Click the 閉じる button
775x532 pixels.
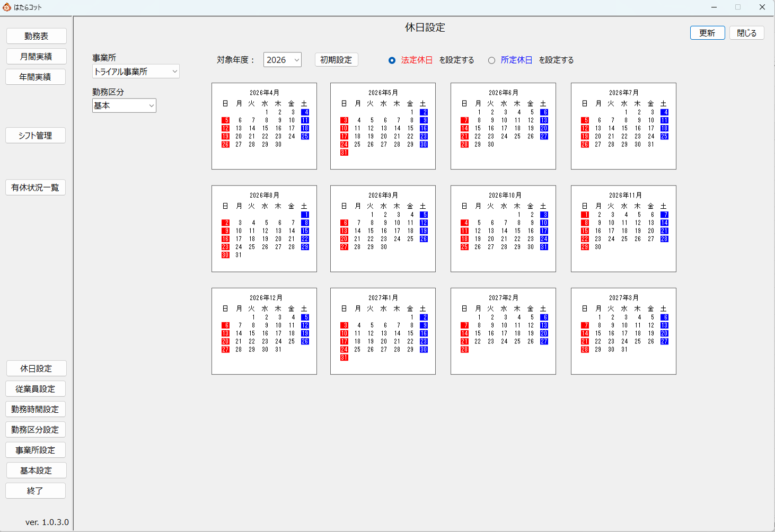[746, 33]
